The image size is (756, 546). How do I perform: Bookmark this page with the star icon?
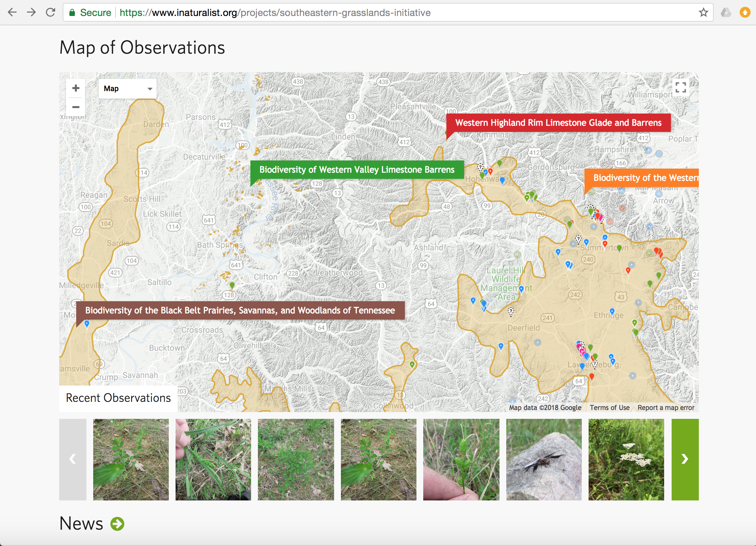point(703,13)
